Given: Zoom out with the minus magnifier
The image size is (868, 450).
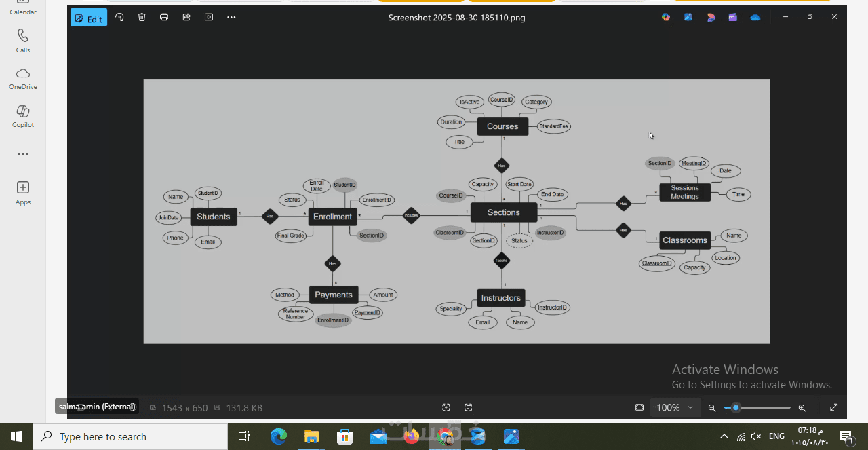Looking at the screenshot, I should (x=712, y=407).
